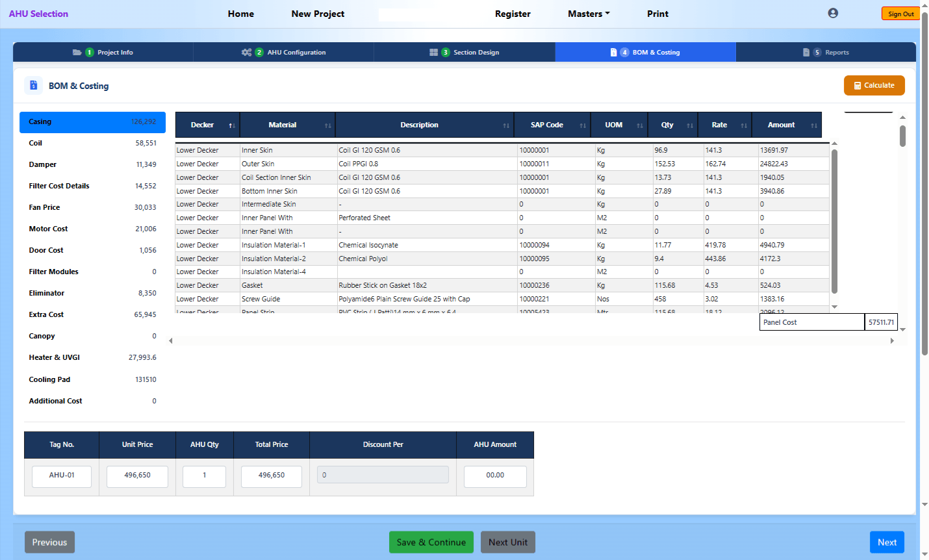Image resolution: width=929 pixels, height=560 pixels.
Task: Click the Total Price input field
Action: point(272,476)
